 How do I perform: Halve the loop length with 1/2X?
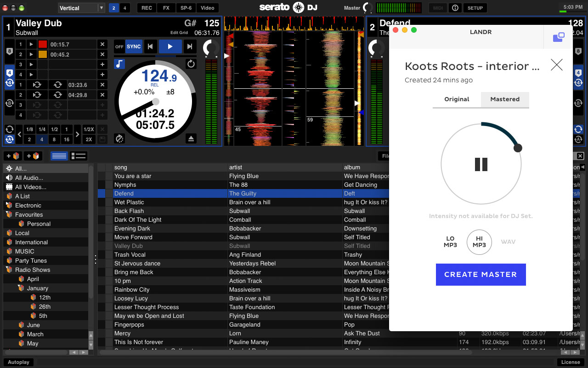[89, 130]
